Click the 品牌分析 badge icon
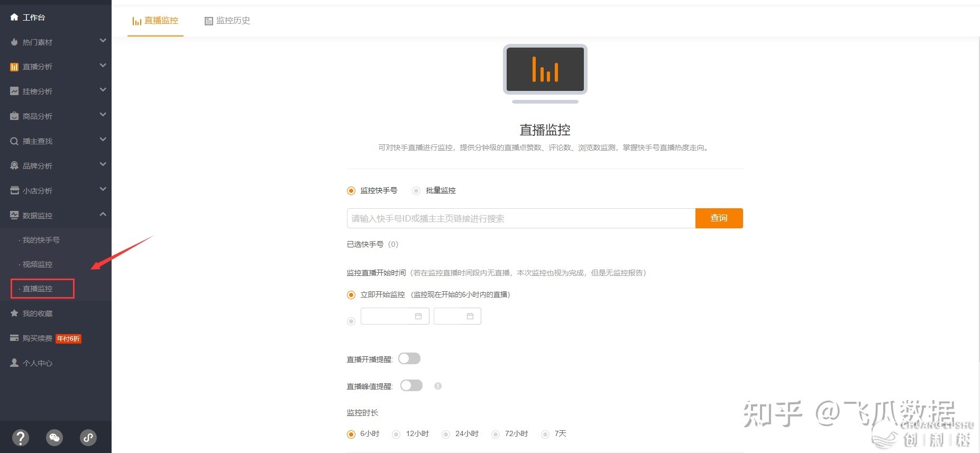 point(14,165)
